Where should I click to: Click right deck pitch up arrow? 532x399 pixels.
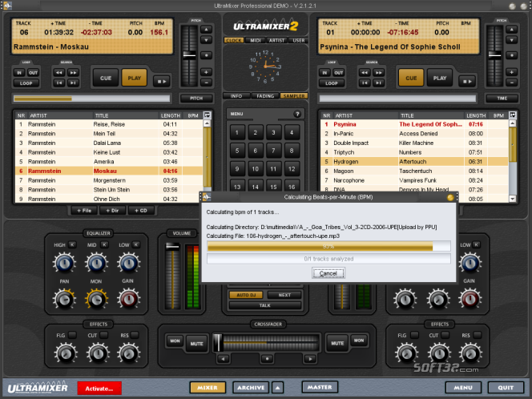coord(511,30)
